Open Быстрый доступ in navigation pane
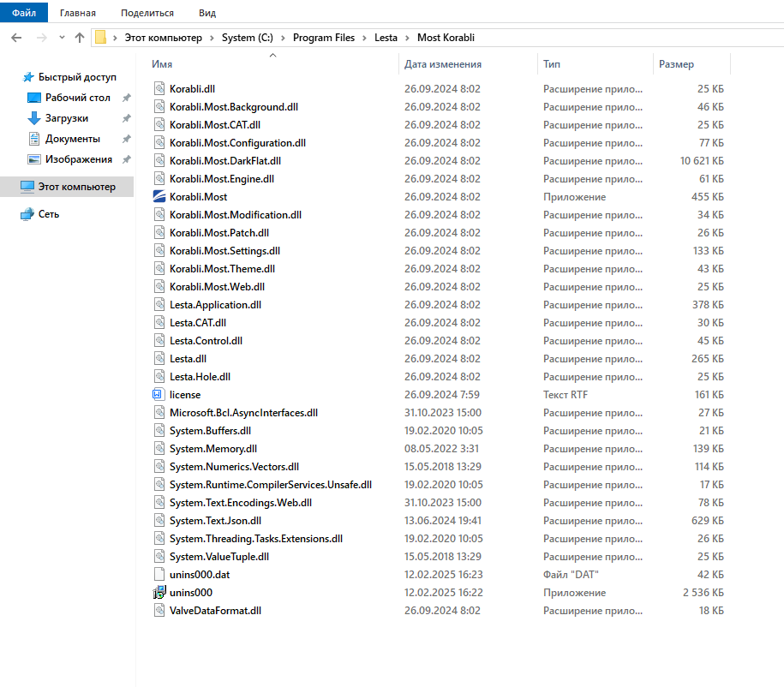784x687 pixels. pos(77,77)
